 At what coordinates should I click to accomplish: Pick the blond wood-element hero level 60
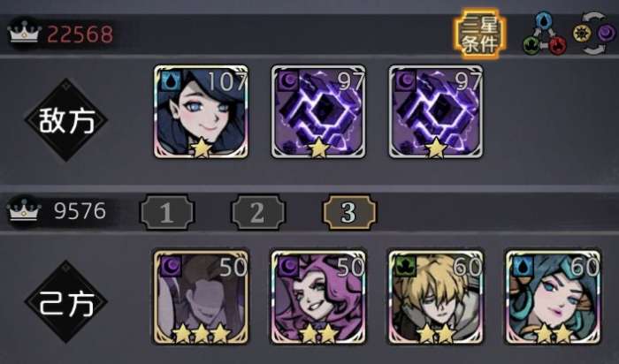(436, 297)
